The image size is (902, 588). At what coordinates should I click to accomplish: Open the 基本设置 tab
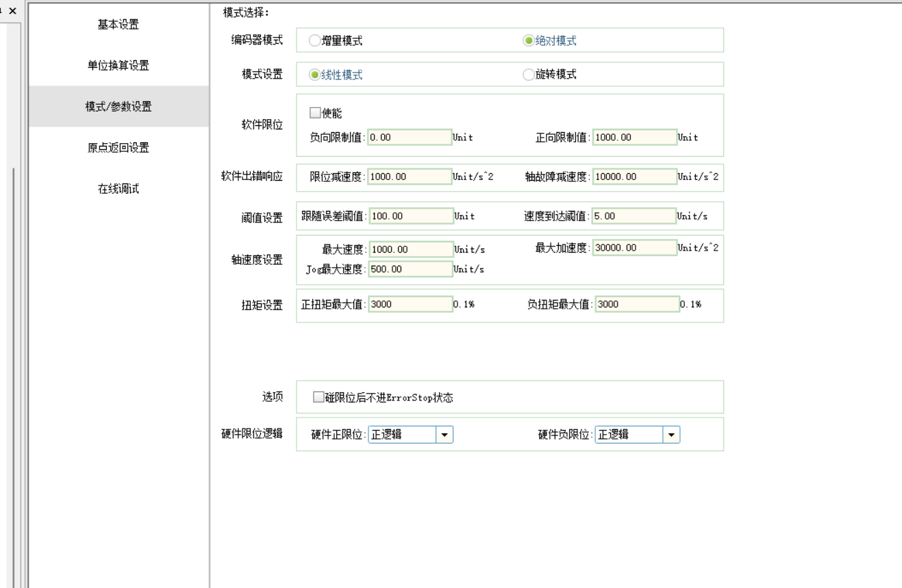click(x=118, y=25)
